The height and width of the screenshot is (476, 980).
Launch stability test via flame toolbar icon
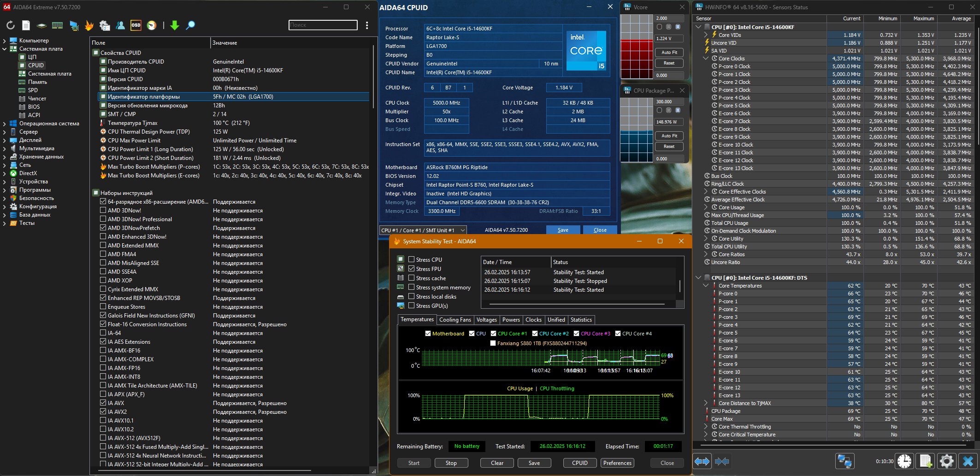click(x=89, y=25)
